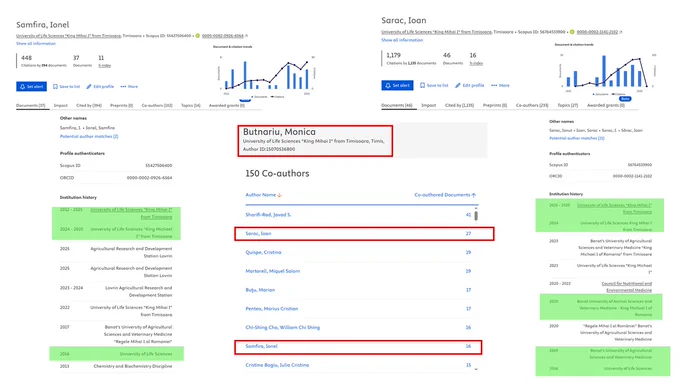Open Topics tab on Samfira profile
Screen dimensions: 680x383
[x=191, y=105]
